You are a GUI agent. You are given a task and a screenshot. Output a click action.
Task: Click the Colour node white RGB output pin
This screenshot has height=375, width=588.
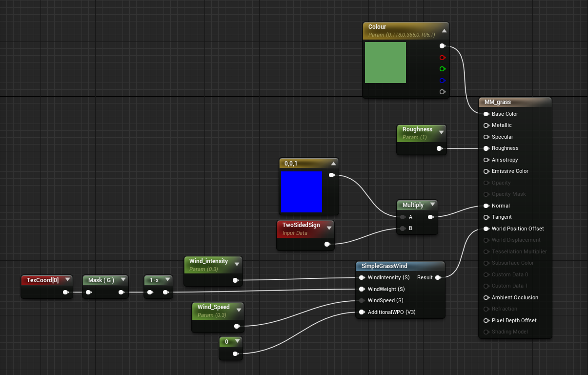click(442, 46)
